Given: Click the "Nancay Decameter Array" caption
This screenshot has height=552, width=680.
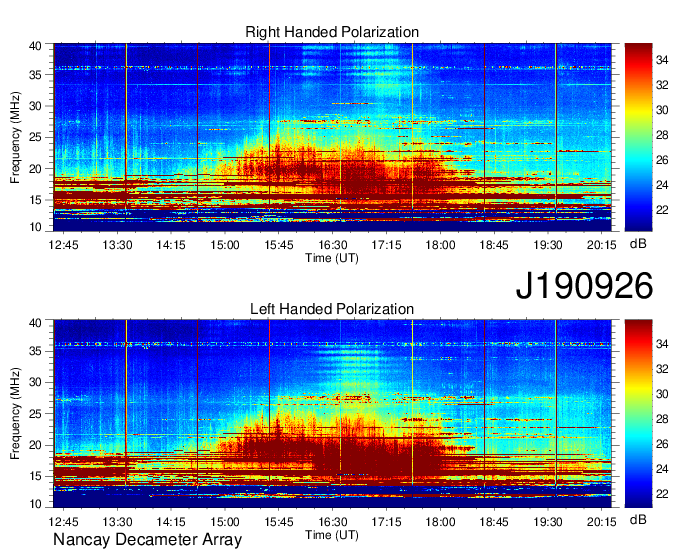Looking at the screenshot, I should coord(147,539).
